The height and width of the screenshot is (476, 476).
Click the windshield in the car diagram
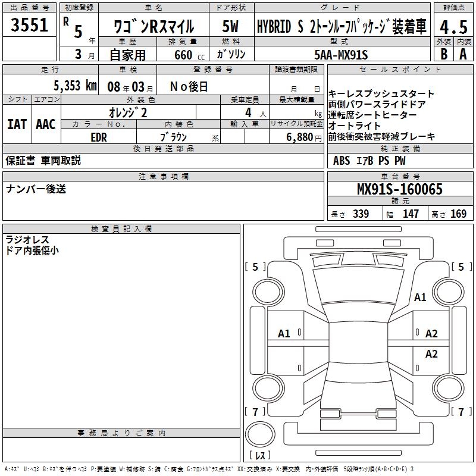(x=358, y=285)
